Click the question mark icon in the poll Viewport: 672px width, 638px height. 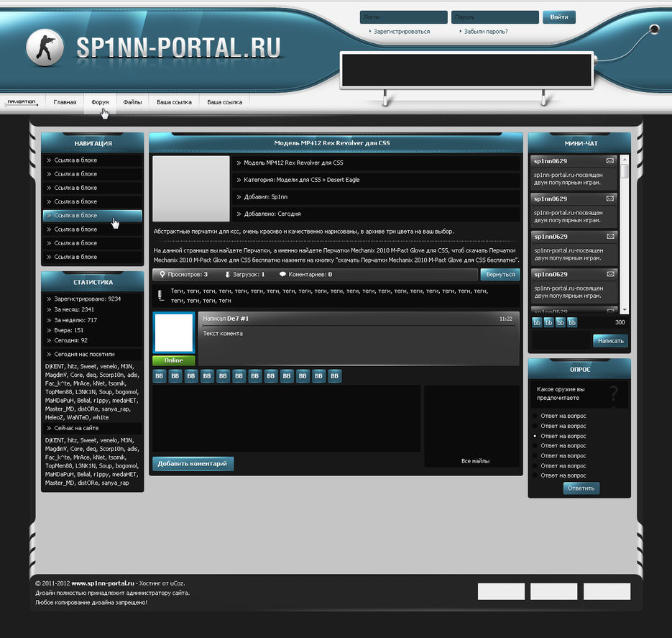click(614, 393)
